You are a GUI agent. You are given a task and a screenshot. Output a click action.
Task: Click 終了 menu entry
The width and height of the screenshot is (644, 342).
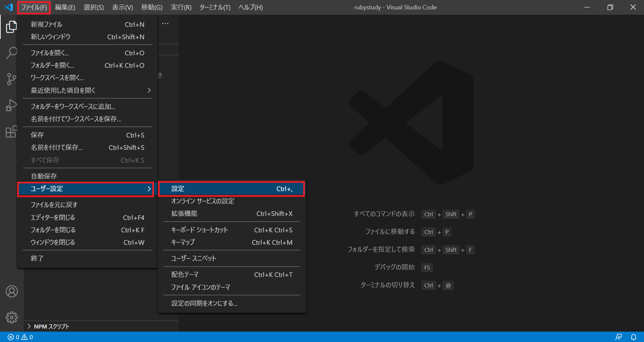tap(88, 259)
